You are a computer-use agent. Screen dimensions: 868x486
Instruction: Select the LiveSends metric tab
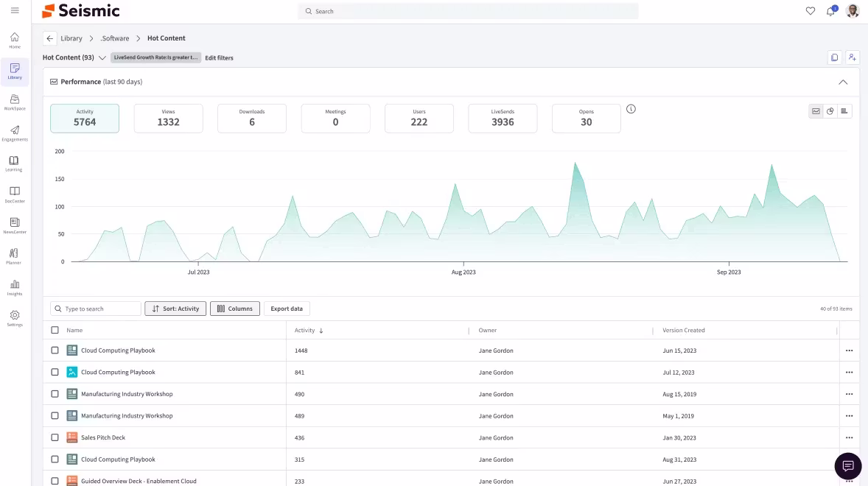click(x=503, y=119)
